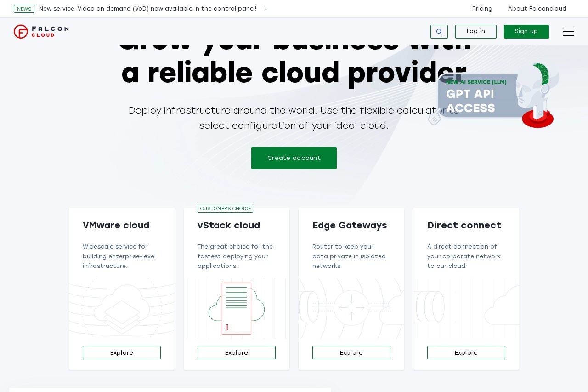Click the Falcon Cloud logo
Screen dimensions: 588x392
pos(41,32)
